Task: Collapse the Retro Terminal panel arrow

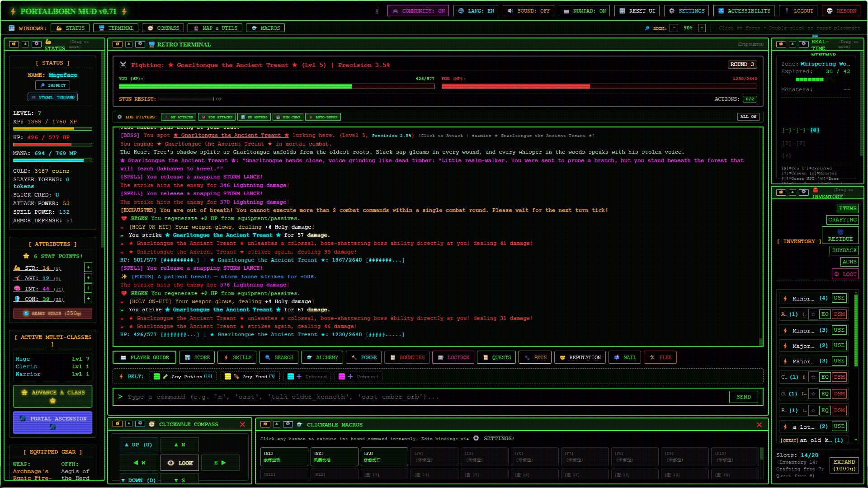Action: pyautogui.click(x=129, y=44)
